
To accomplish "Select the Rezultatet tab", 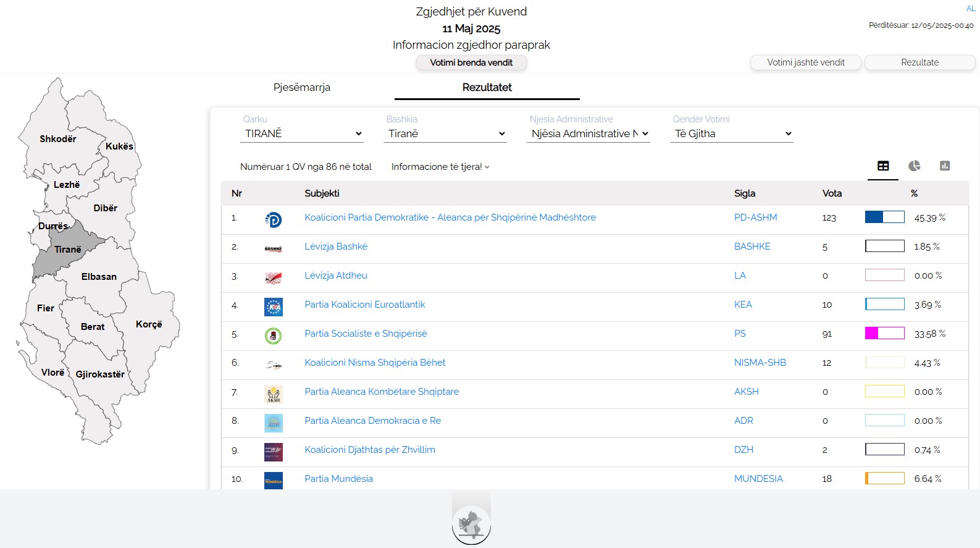I will coord(487,87).
